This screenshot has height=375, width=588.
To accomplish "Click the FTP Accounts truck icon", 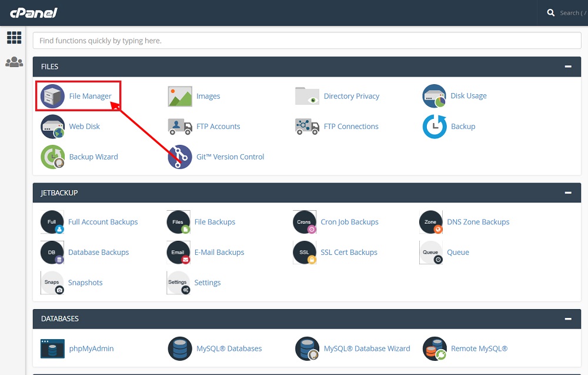I will [180, 127].
